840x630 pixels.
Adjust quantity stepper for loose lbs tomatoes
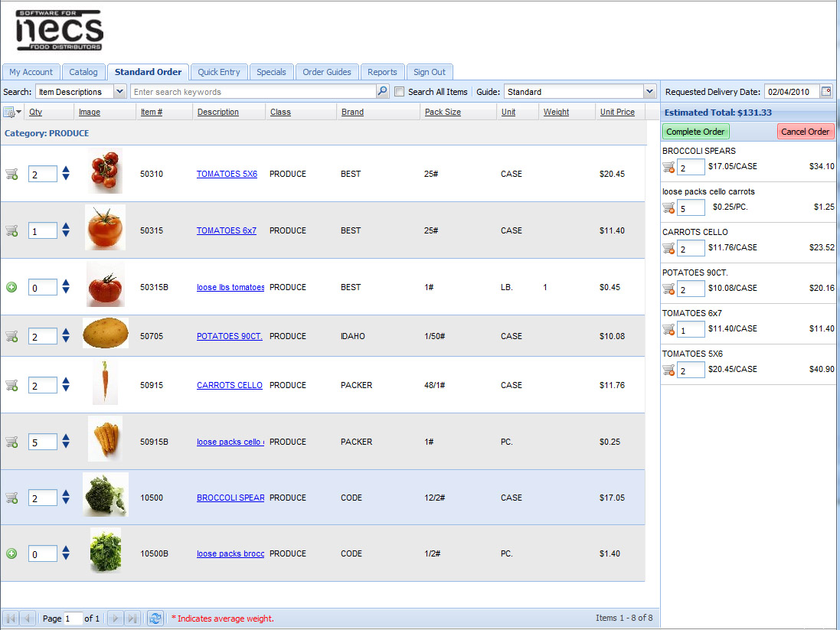point(66,286)
